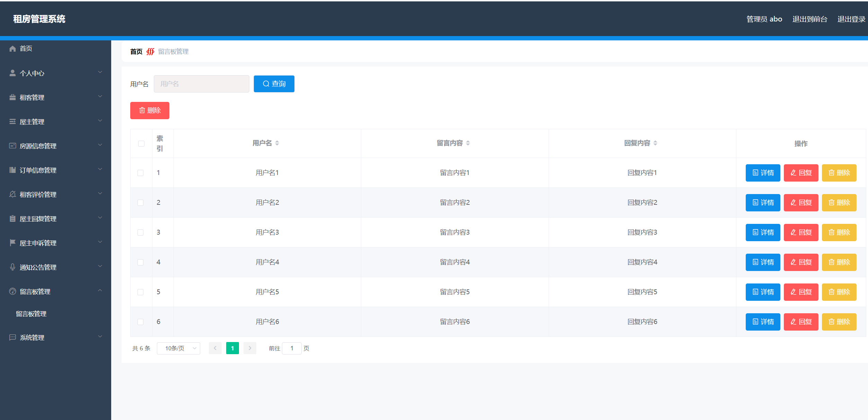Sort by 留言内容 column arrows

tap(468, 143)
